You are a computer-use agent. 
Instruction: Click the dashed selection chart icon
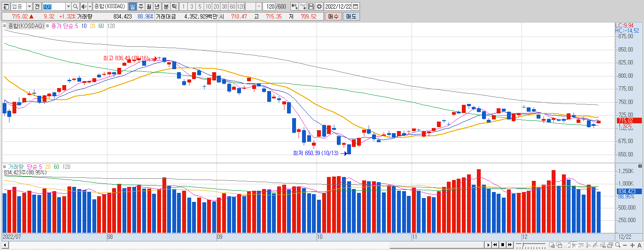pyautogui.click(x=566, y=245)
